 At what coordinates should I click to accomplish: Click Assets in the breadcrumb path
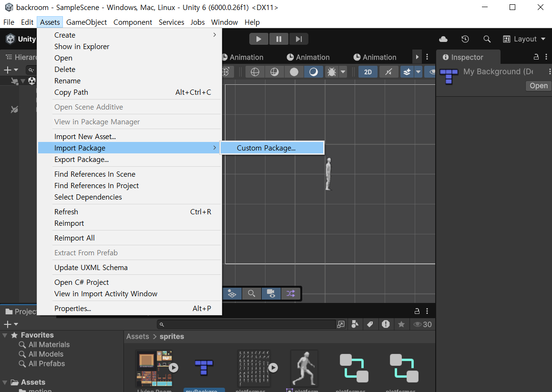[x=138, y=337]
